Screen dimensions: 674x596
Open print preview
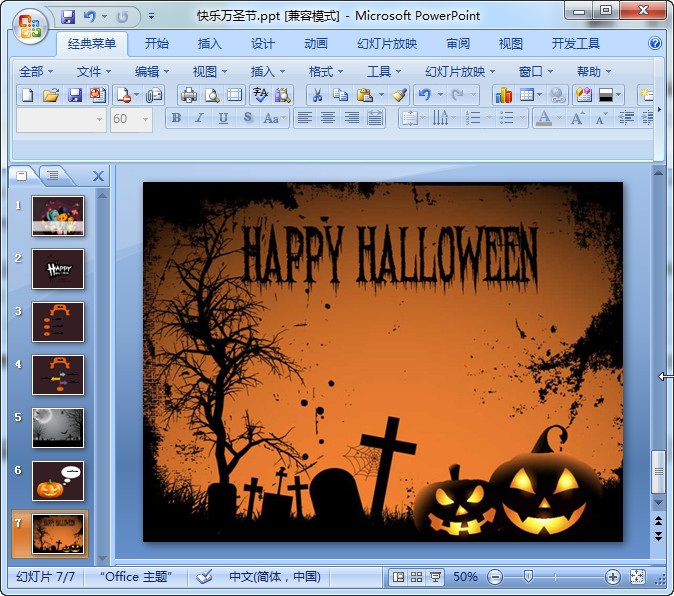pyautogui.click(x=212, y=95)
